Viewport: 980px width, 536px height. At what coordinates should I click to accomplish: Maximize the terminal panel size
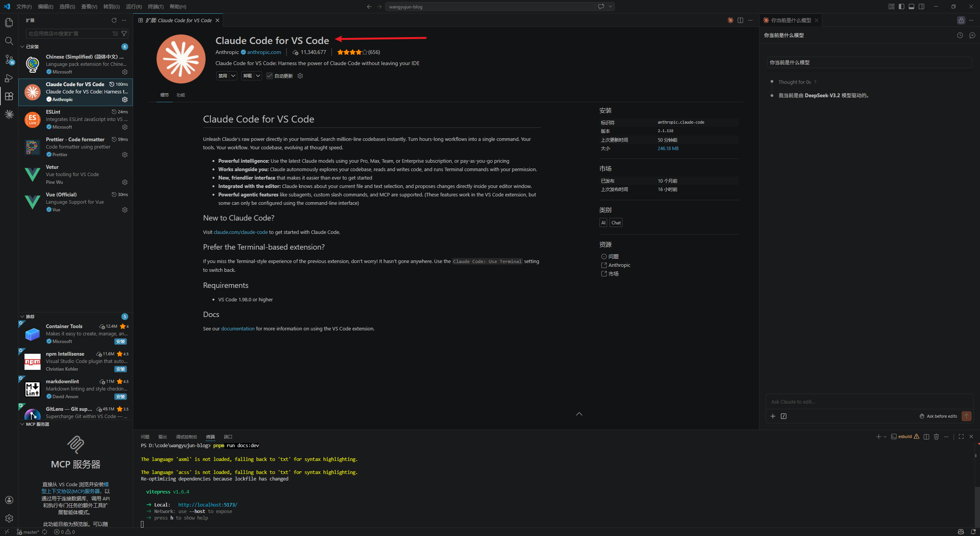click(x=961, y=436)
